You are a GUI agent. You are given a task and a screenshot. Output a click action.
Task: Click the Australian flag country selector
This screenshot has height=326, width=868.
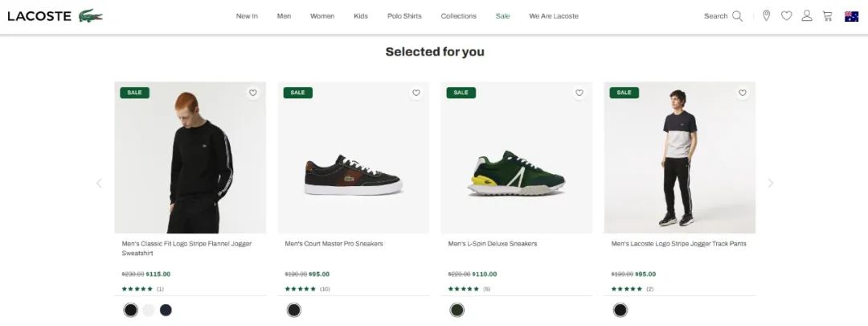tap(851, 16)
